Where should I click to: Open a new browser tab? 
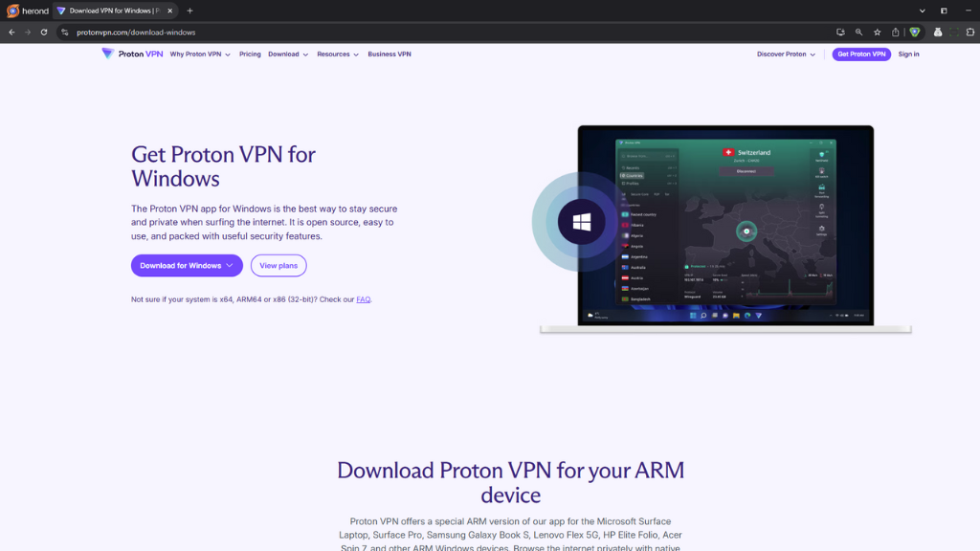click(190, 11)
